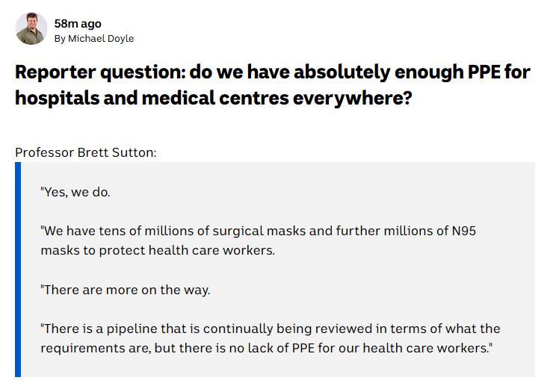Click the "Professor Brett Sutton:" attribution text
556x392 pixels.
[87, 153]
